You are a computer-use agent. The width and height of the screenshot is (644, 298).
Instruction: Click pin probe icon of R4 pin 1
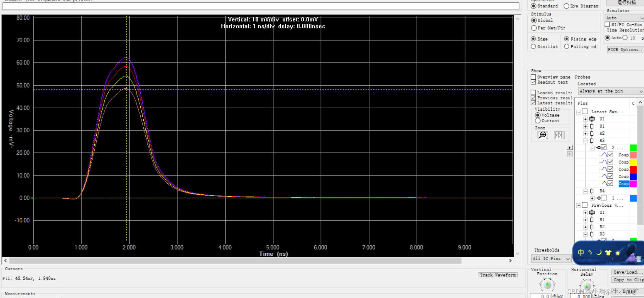coord(598,198)
